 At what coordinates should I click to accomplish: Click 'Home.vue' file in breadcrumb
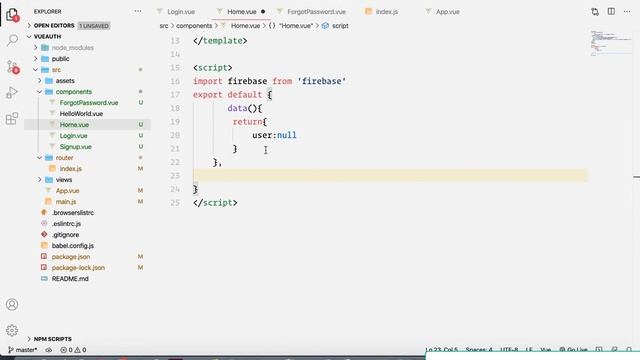[x=245, y=26]
